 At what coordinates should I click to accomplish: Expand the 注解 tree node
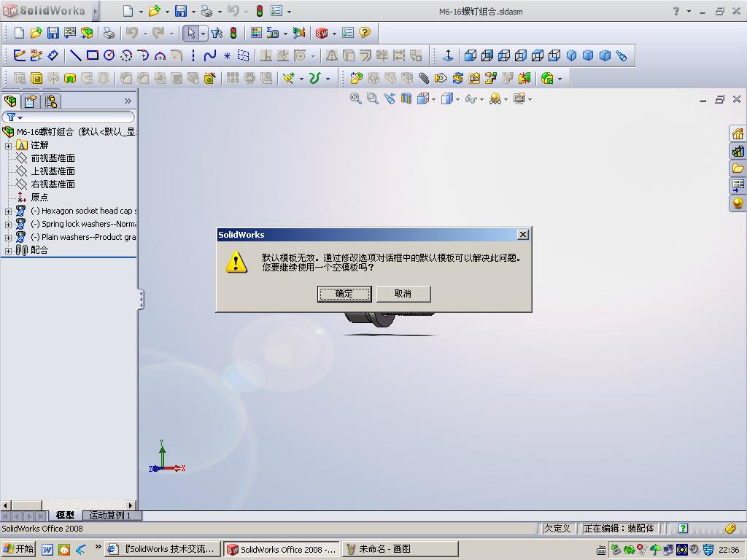coord(8,146)
